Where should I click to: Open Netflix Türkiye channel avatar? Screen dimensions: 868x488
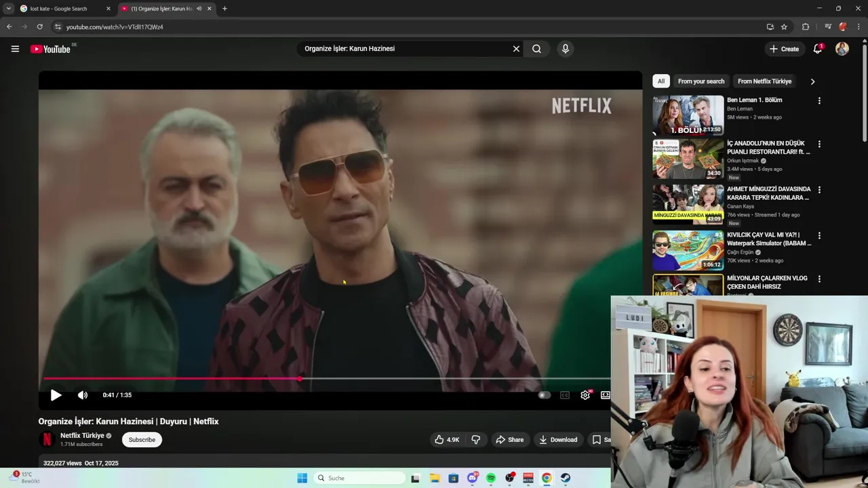pyautogui.click(x=47, y=440)
